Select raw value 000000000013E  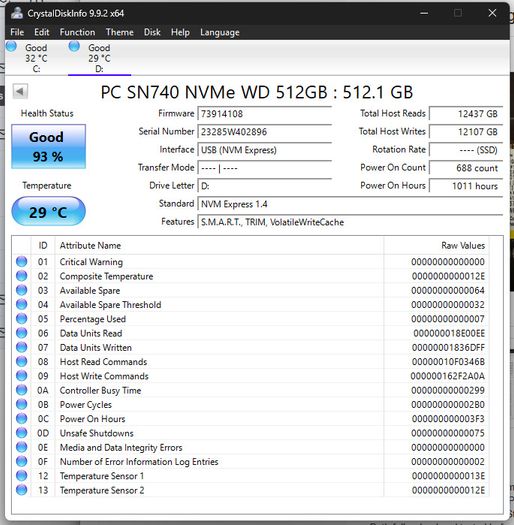tap(448, 476)
